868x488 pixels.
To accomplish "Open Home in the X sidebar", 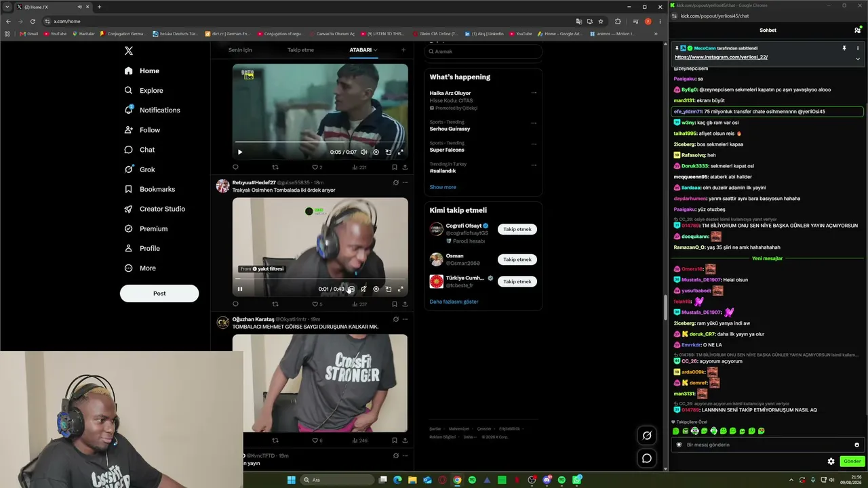I will click(142, 70).
